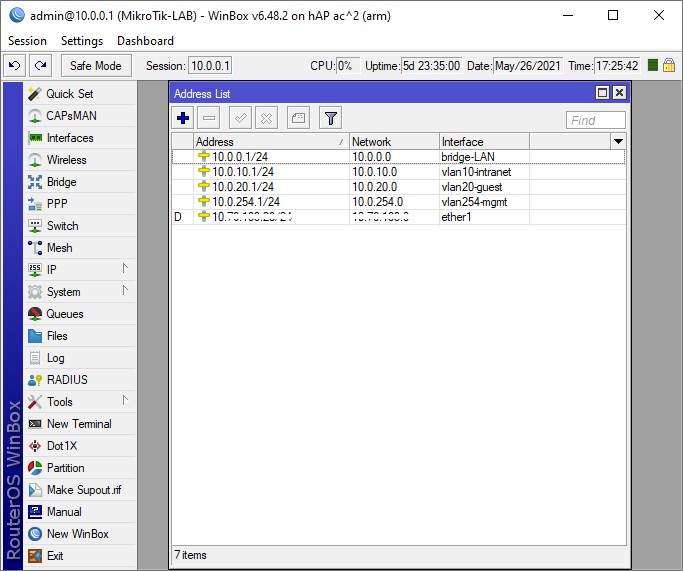Open PPP in sidebar
683x571 pixels.
pyautogui.click(x=80, y=204)
